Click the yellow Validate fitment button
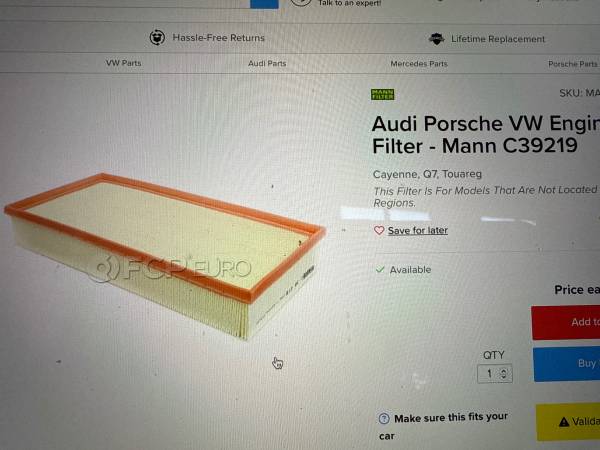The width and height of the screenshot is (600, 450). 568,422
